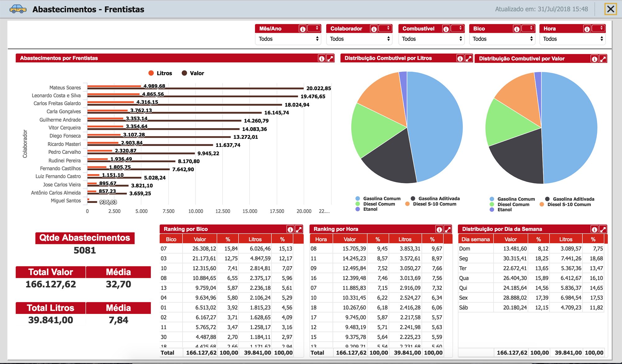The height and width of the screenshot is (364, 622).
Task: Toggle Litros series in chart legend
Action: pyautogui.click(x=160, y=73)
